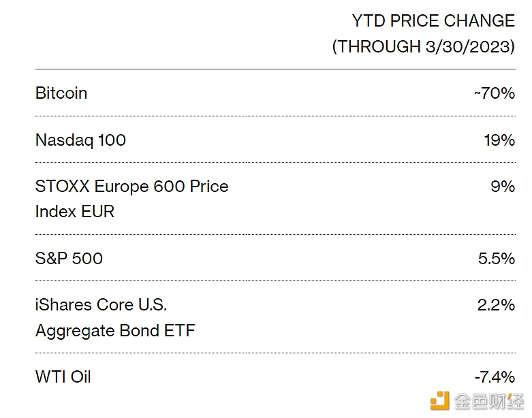Select the S&P 500 row label
Screen dimensions: 532x418
(x=69, y=259)
